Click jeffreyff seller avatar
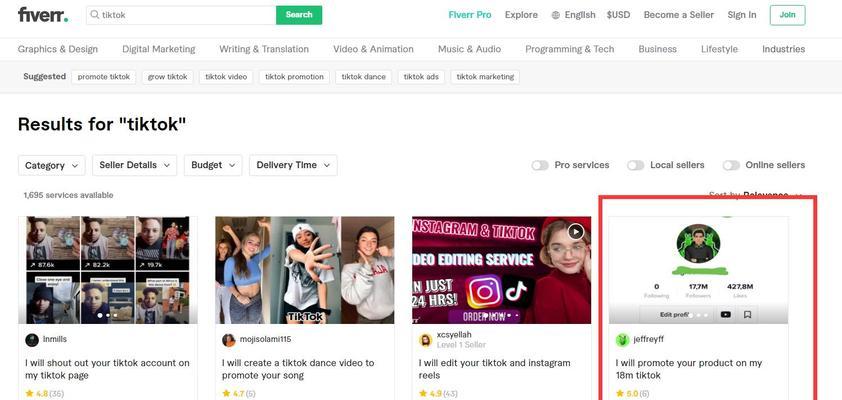842x400 pixels. pos(622,340)
